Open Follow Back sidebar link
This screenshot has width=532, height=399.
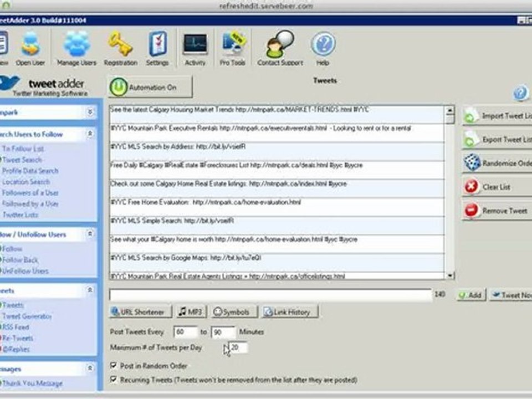[20, 260]
